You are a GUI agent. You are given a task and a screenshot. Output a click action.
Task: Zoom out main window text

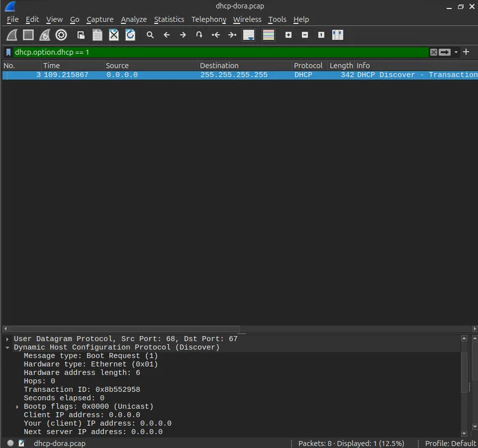click(x=305, y=35)
